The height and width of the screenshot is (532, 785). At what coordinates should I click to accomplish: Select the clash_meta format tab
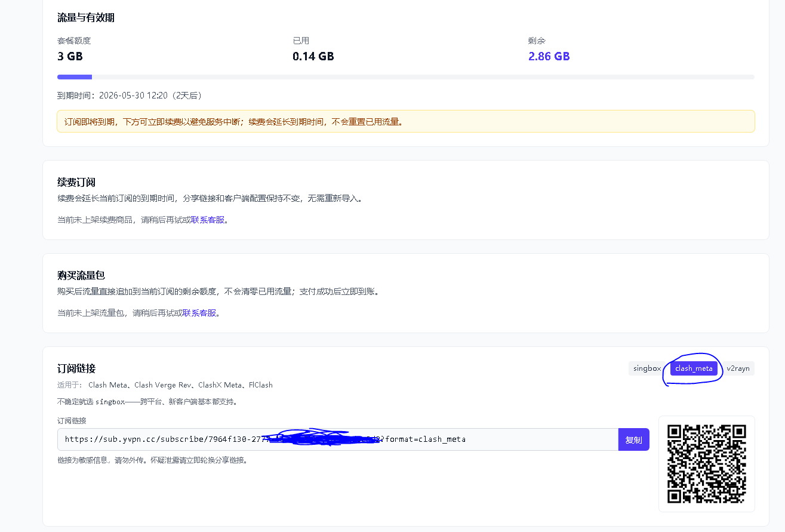pyautogui.click(x=694, y=368)
